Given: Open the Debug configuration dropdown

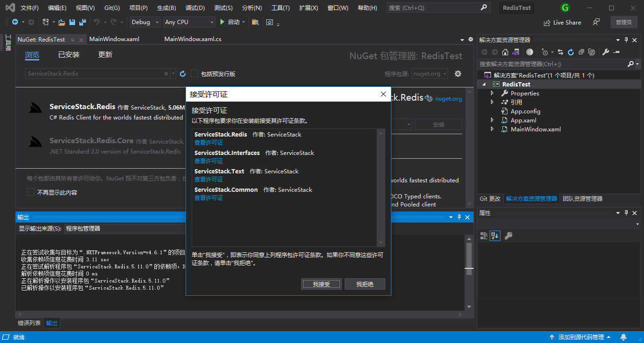Looking at the screenshot, I should click(145, 22).
